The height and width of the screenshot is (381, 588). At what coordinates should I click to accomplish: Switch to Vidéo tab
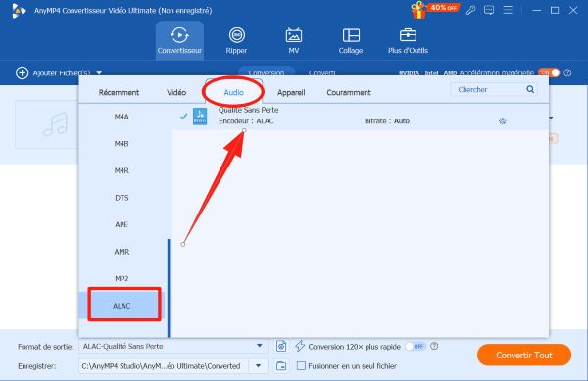tap(176, 92)
